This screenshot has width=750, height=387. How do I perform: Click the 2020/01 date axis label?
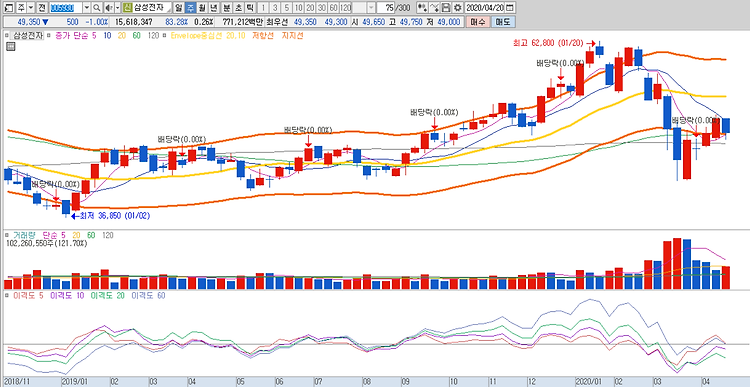click(x=589, y=382)
